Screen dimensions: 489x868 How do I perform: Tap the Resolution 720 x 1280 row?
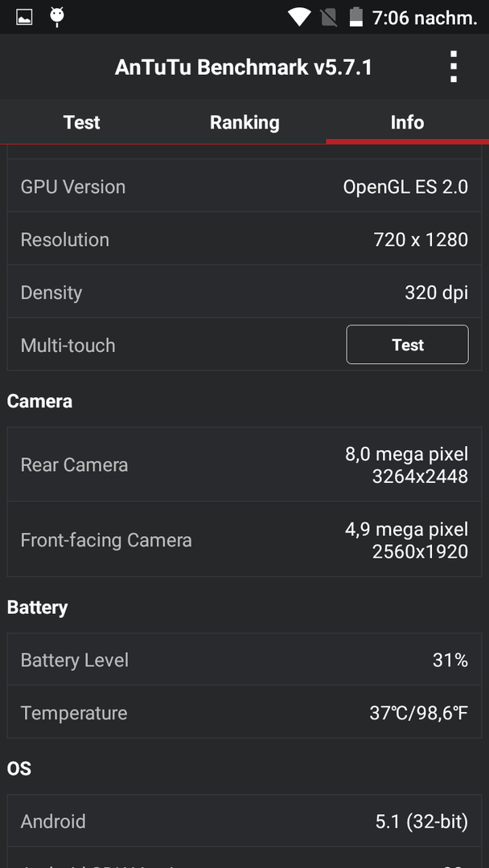(244, 240)
